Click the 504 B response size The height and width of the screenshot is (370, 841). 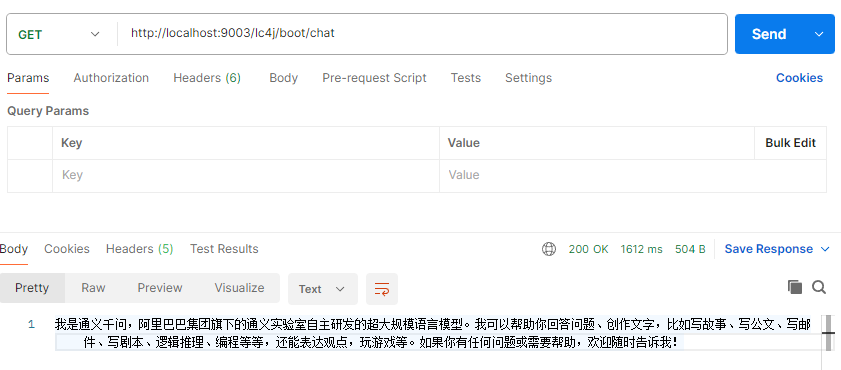[x=690, y=249]
